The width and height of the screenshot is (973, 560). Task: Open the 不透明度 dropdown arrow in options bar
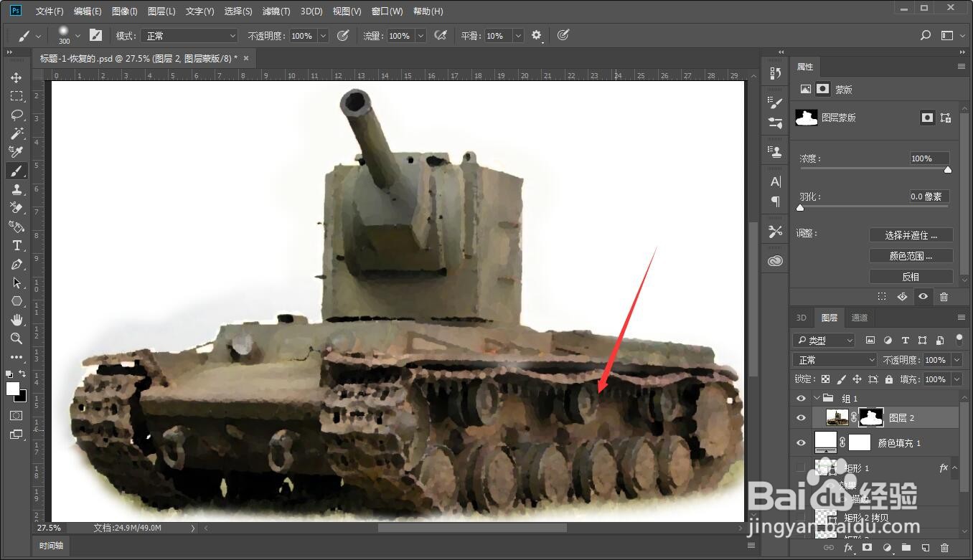pyautogui.click(x=323, y=36)
